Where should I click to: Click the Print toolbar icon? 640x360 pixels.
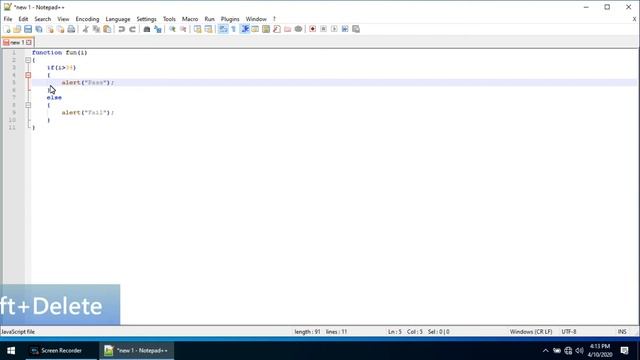(x=71, y=29)
